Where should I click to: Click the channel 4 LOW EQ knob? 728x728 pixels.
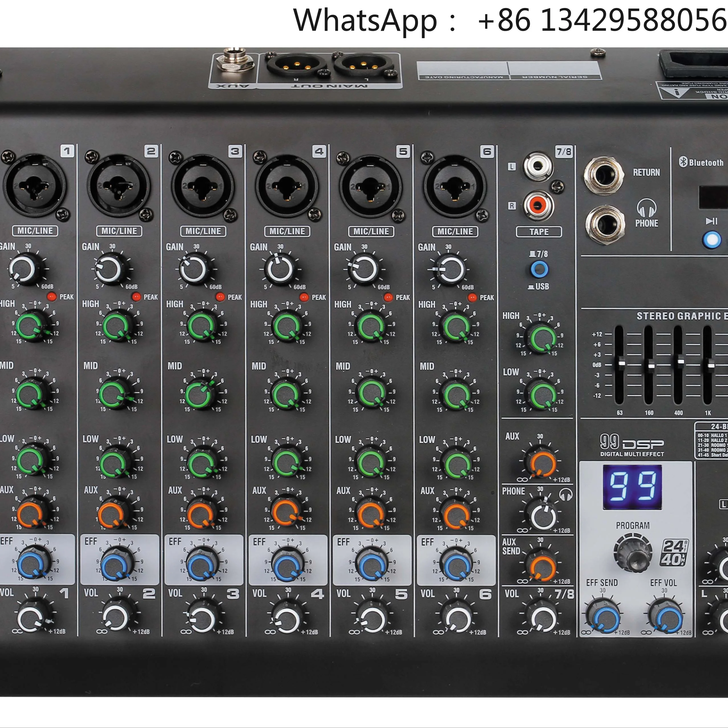pyautogui.click(x=287, y=462)
